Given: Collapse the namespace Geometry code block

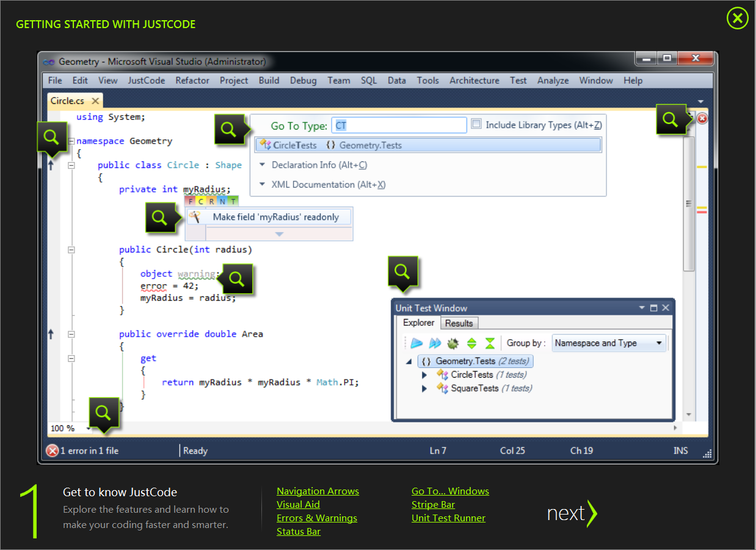Looking at the screenshot, I should [x=71, y=141].
